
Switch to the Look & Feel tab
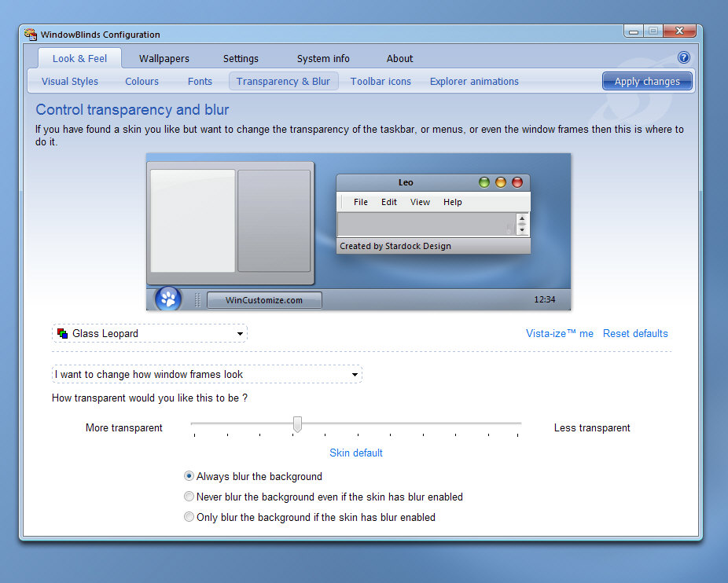click(79, 58)
